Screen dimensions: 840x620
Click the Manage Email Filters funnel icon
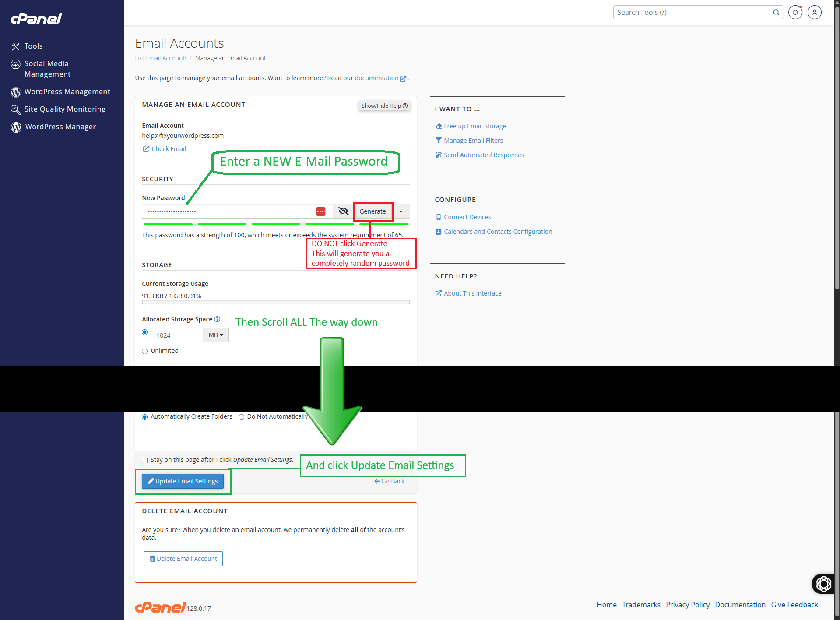tap(439, 141)
